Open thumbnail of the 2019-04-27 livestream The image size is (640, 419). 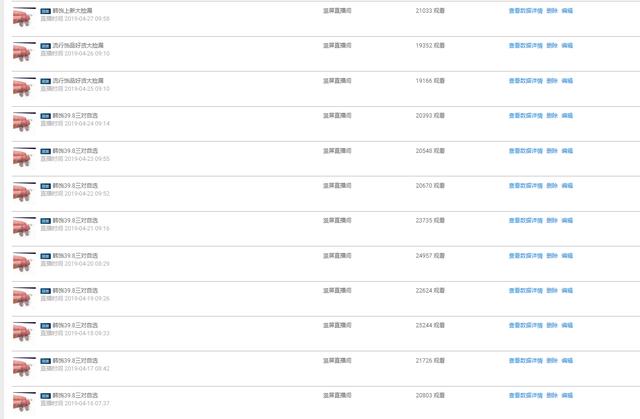coord(24,18)
